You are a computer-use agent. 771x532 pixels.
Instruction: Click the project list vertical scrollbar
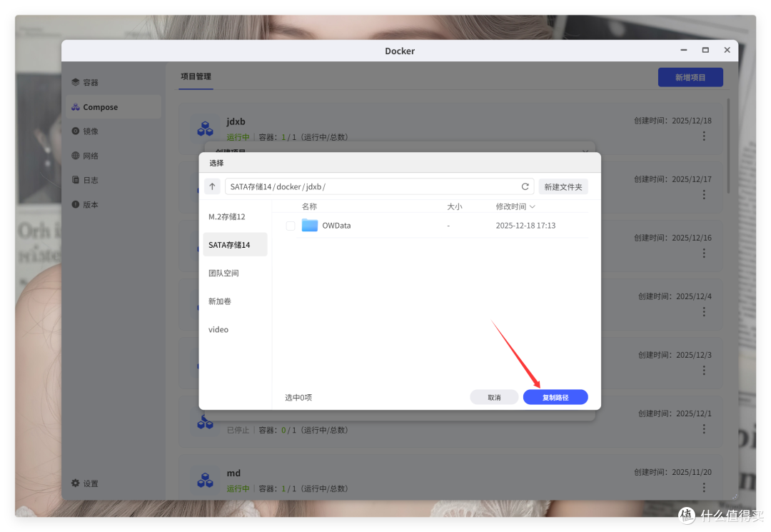(728, 146)
